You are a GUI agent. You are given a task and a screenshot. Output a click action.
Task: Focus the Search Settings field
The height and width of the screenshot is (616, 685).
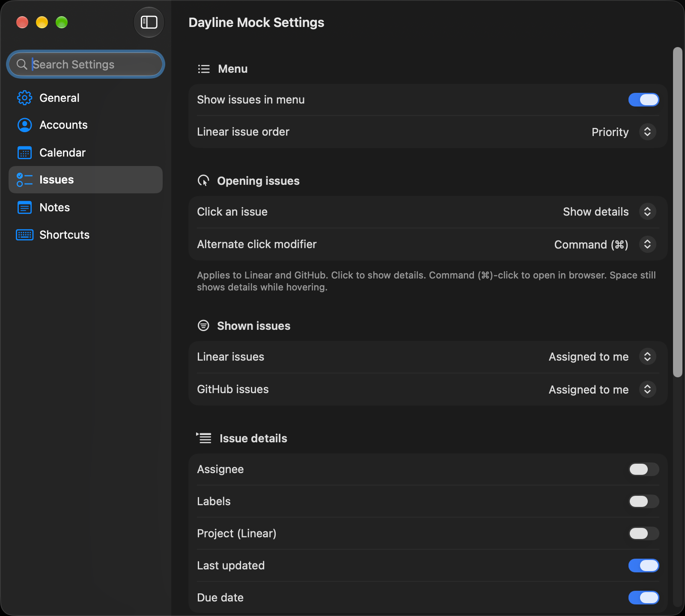click(86, 64)
